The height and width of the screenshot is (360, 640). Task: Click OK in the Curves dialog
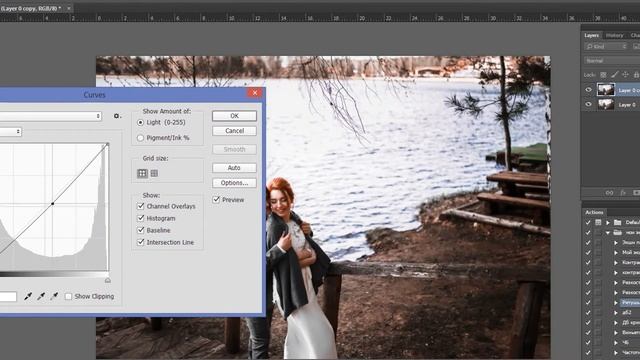234,116
